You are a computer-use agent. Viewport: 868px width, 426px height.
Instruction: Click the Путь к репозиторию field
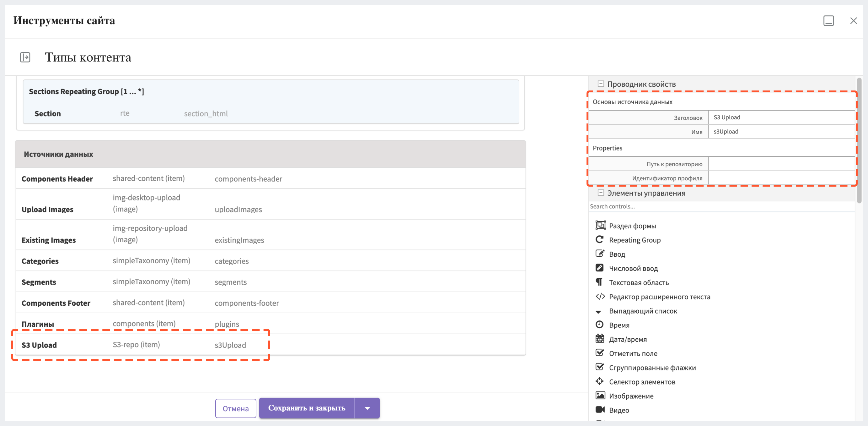pos(781,164)
